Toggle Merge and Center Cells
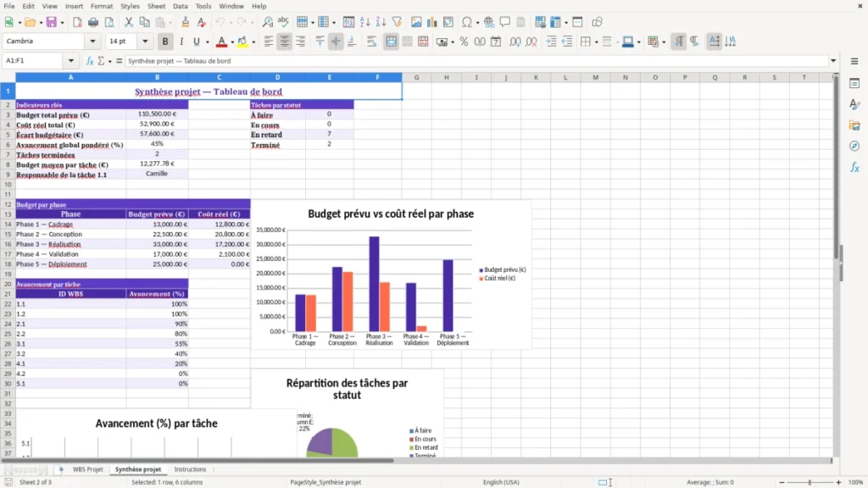Screen dimensions: 868x488 point(392,42)
